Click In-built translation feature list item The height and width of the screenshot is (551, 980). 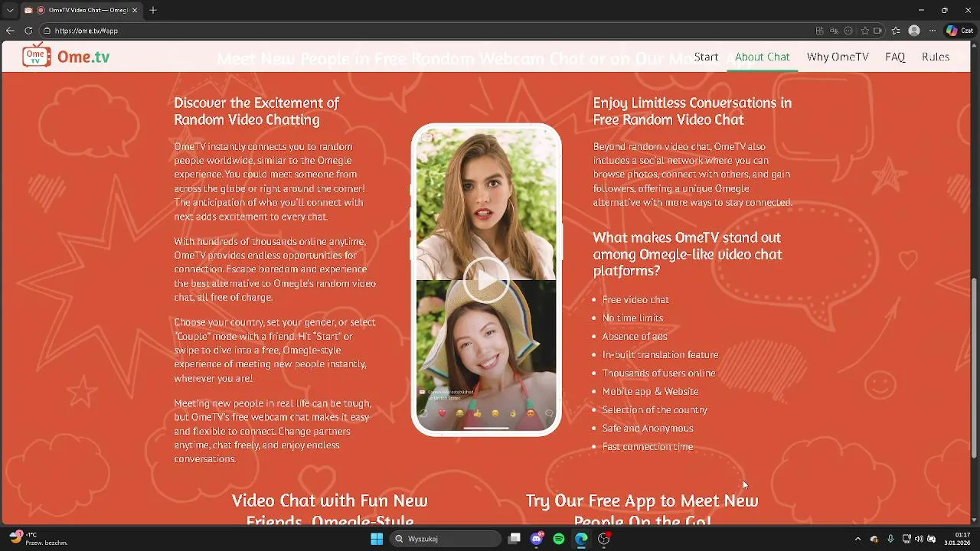660,354
